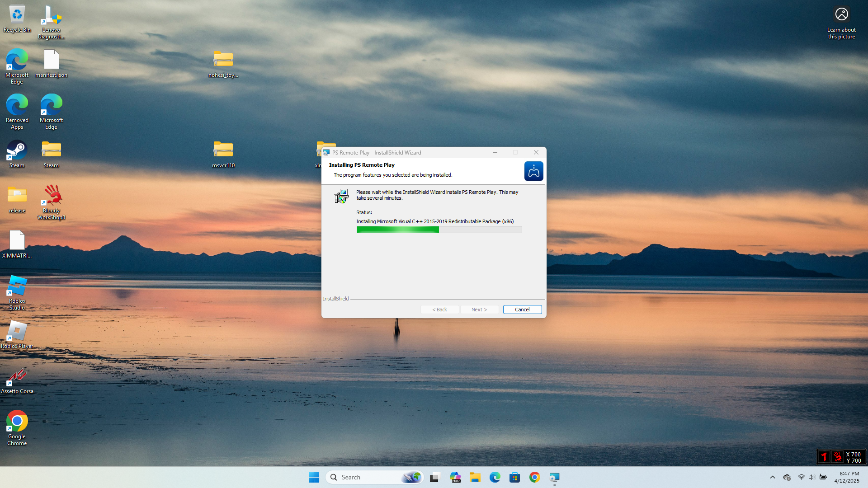Select the Removed Apps desktop icon

pyautogui.click(x=17, y=112)
